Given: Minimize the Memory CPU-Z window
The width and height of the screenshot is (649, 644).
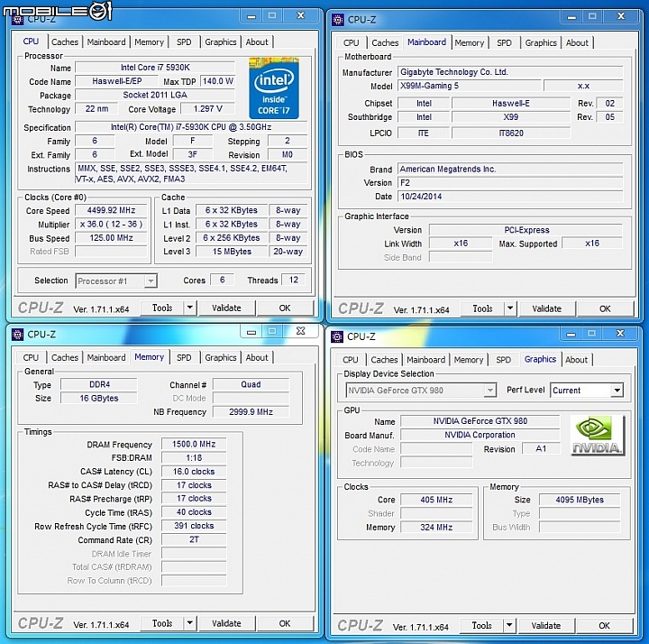Looking at the screenshot, I should [251, 331].
